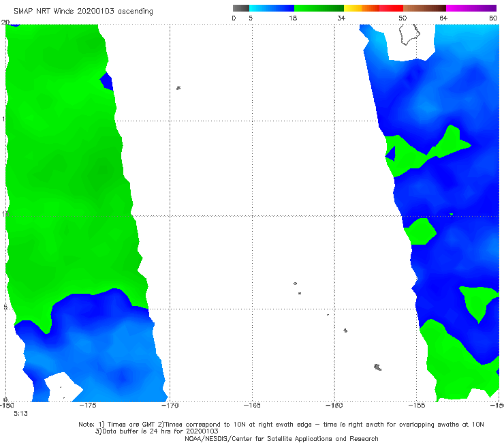This screenshot has width=504, height=443.
Task: Click the magenta 64–80 color bar segment
Action: click(471, 8)
